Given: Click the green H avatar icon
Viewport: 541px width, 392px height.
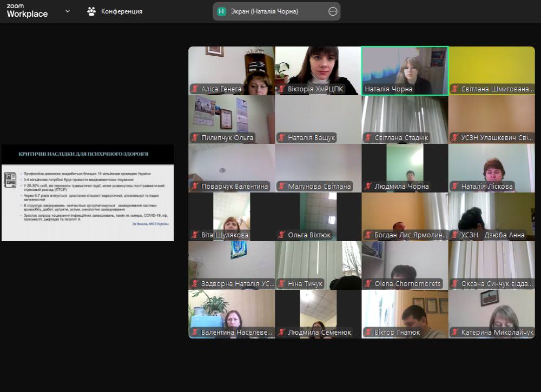Looking at the screenshot, I should pyautogui.click(x=222, y=11).
